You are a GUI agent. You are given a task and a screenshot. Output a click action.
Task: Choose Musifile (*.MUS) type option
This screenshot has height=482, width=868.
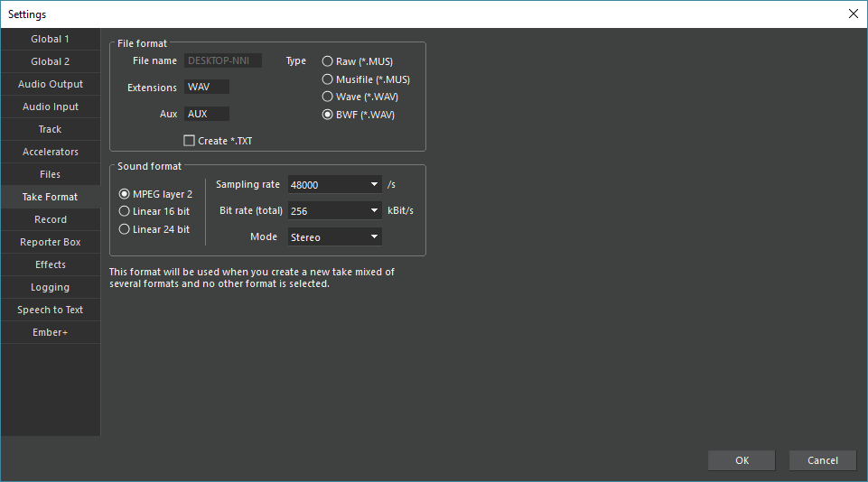(x=327, y=79)
